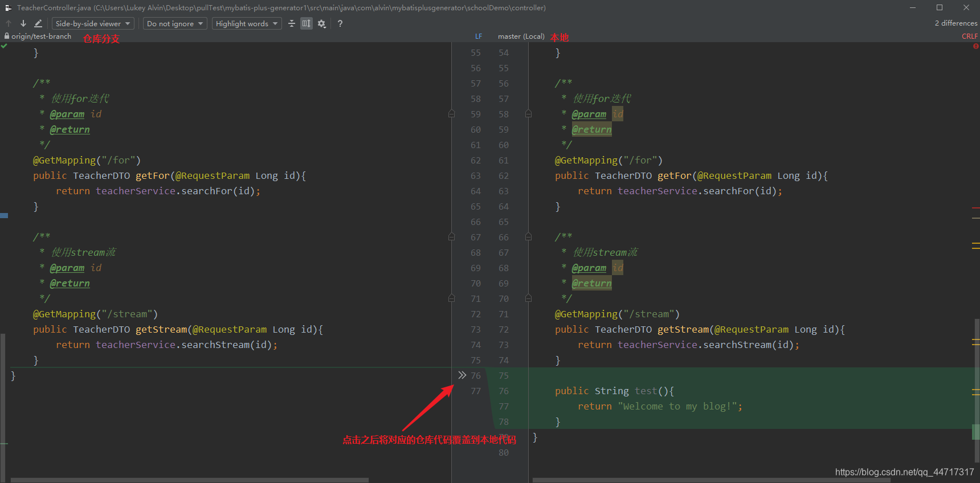Viewport: 980px width, 483px height.
Task: Click searchStream(id) return line in right pane
Action: coord(688,345)
